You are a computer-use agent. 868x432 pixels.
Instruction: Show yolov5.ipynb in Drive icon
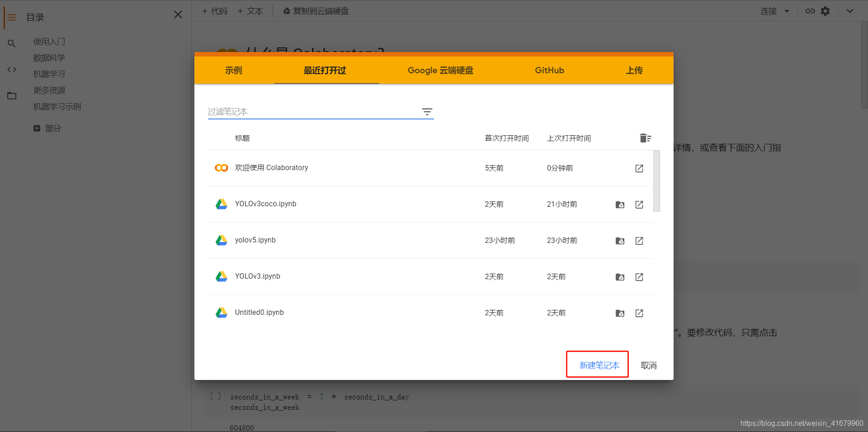point(620,241)
